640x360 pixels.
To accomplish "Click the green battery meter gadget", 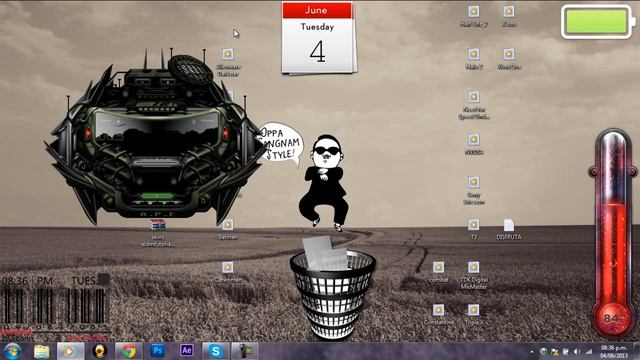I will (598, 22).
